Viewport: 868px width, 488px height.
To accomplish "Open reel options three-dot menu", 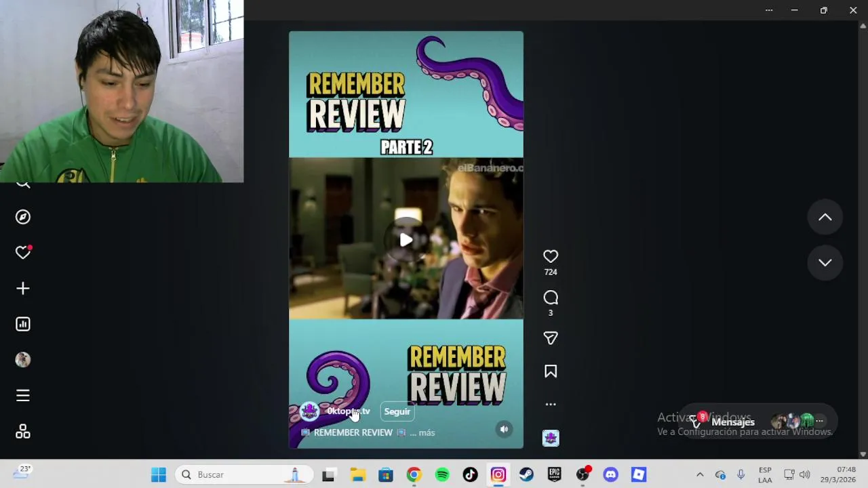I will click(x=551, y=404).
